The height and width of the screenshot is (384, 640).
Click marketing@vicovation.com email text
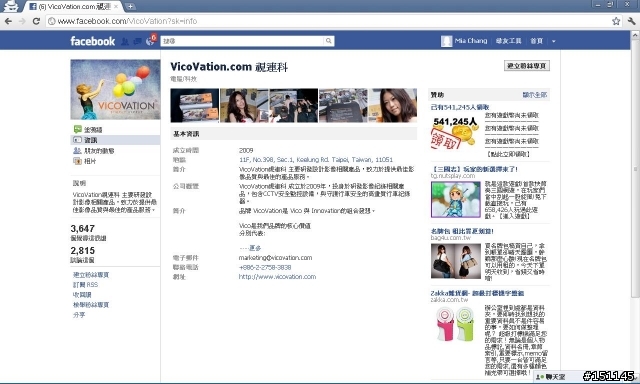tap(275, 257)
